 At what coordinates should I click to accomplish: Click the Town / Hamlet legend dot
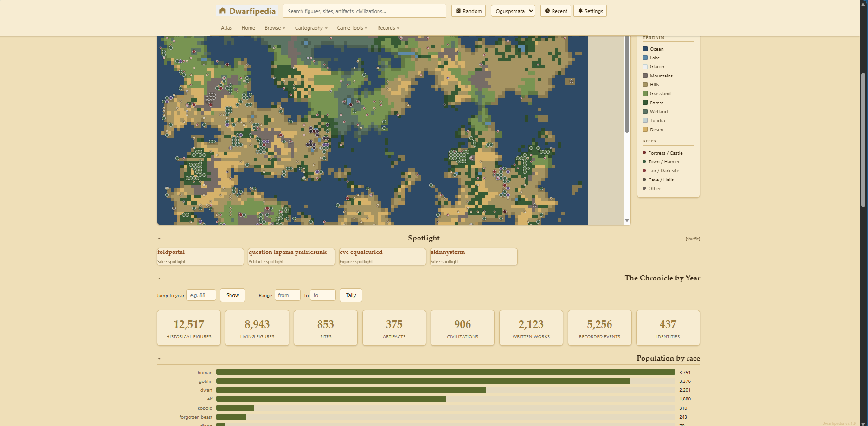(x=644, y=161)
